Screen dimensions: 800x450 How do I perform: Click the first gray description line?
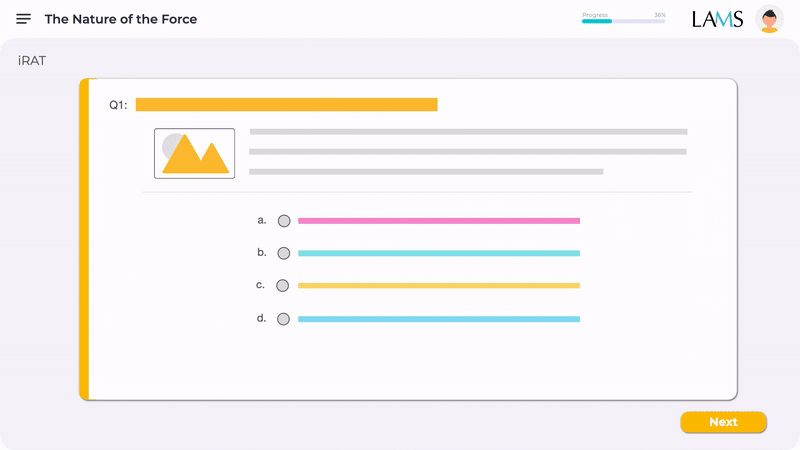coord(468,132)
